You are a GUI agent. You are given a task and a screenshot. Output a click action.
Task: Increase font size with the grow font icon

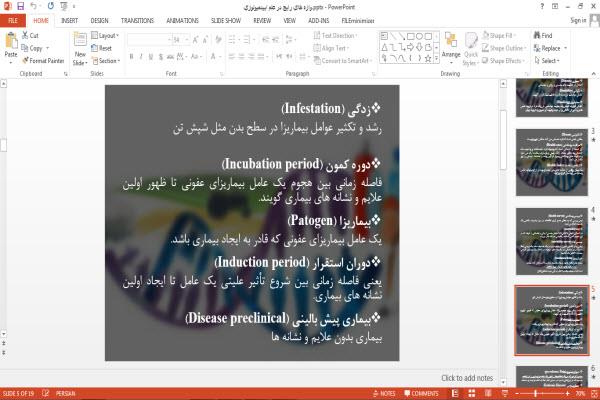tap(196, 40)
